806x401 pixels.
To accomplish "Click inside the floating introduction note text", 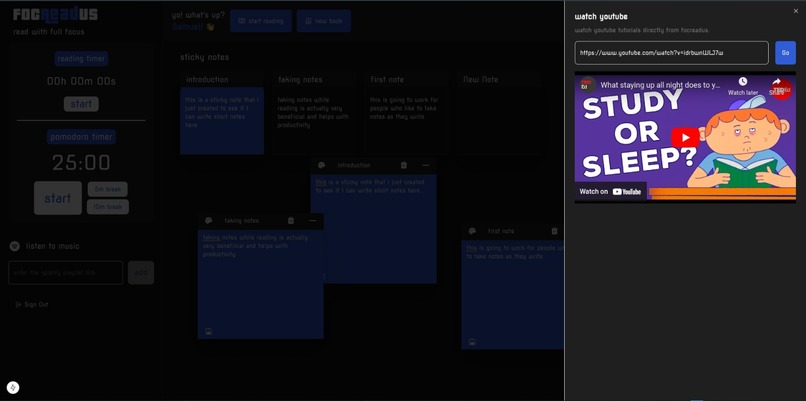I will [x=374, y=229].
